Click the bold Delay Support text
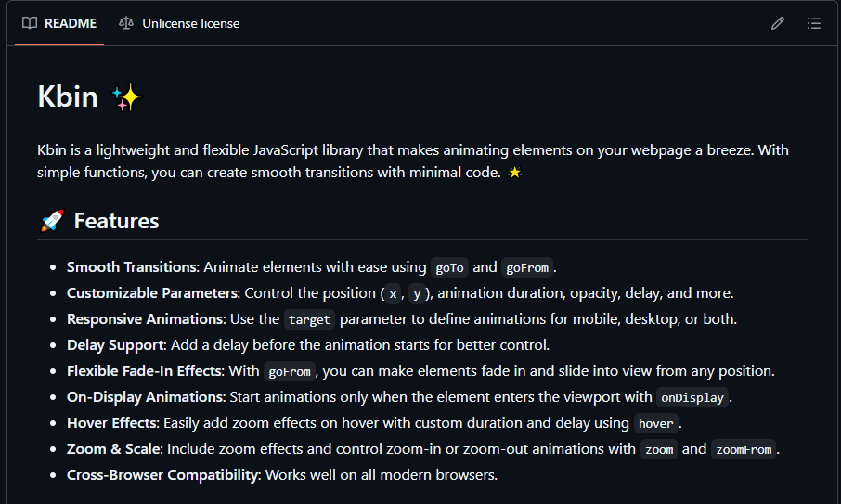Image resolution: width=841 pixels, height=504 pixels. [115, 345]
